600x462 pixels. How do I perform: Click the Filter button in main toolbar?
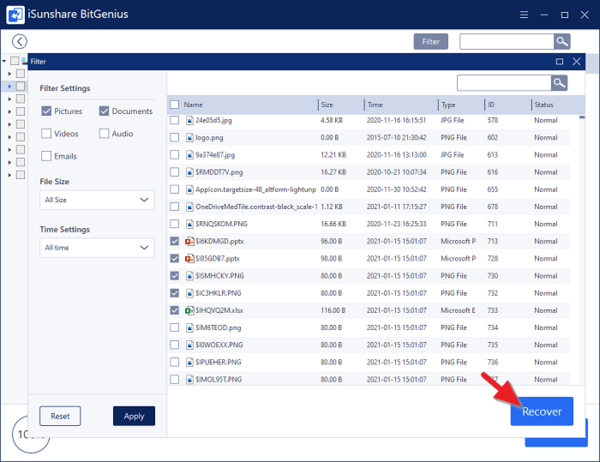point(431,41)
